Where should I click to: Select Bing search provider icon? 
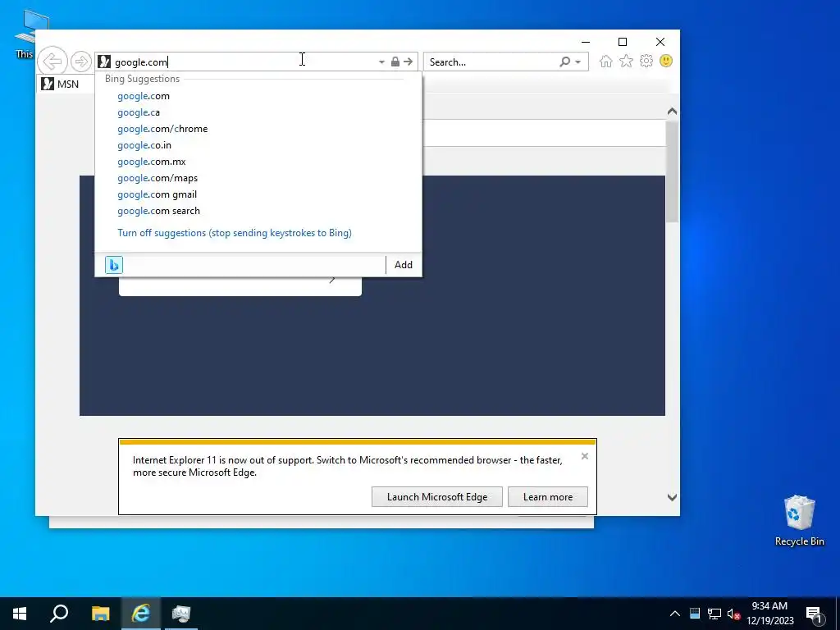(x=113, y=265)
